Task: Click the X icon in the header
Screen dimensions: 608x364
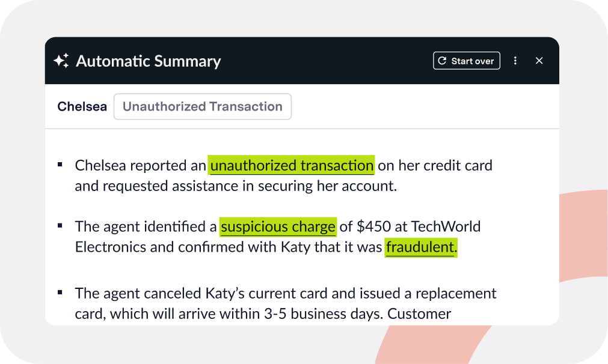Action: pyautogui.click(x=539, y=61)
